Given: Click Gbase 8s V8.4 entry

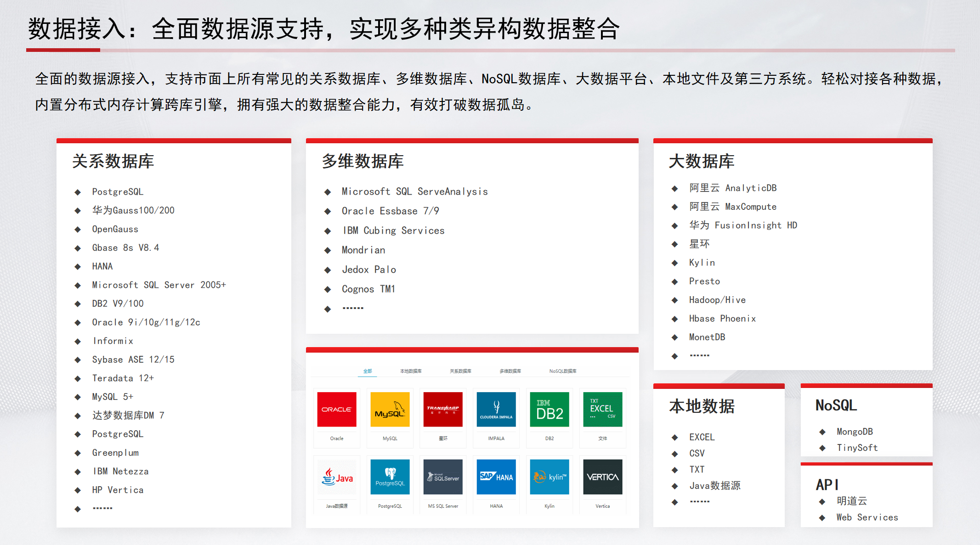Looking at the screenshot, I should tap(126, 248).
